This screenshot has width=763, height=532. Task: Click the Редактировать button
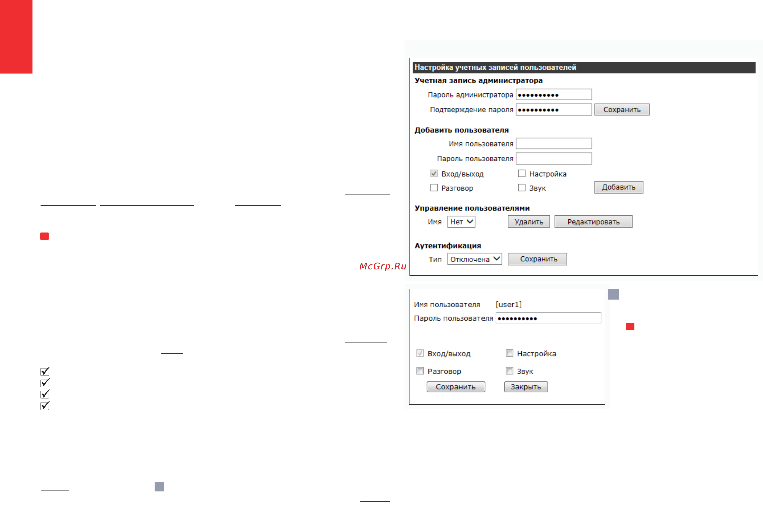click(593, 222)
